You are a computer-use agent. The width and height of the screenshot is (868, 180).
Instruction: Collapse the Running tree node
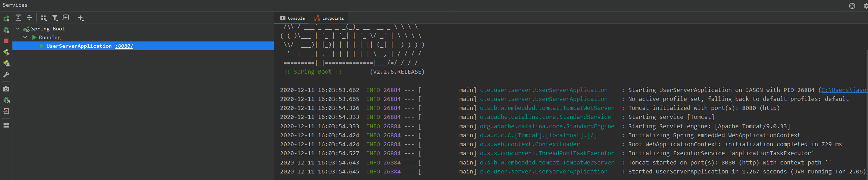point(25,37)
